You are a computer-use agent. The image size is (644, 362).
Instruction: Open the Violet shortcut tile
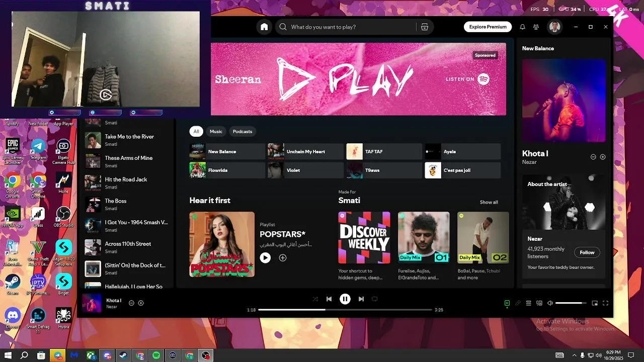point(305,170)
